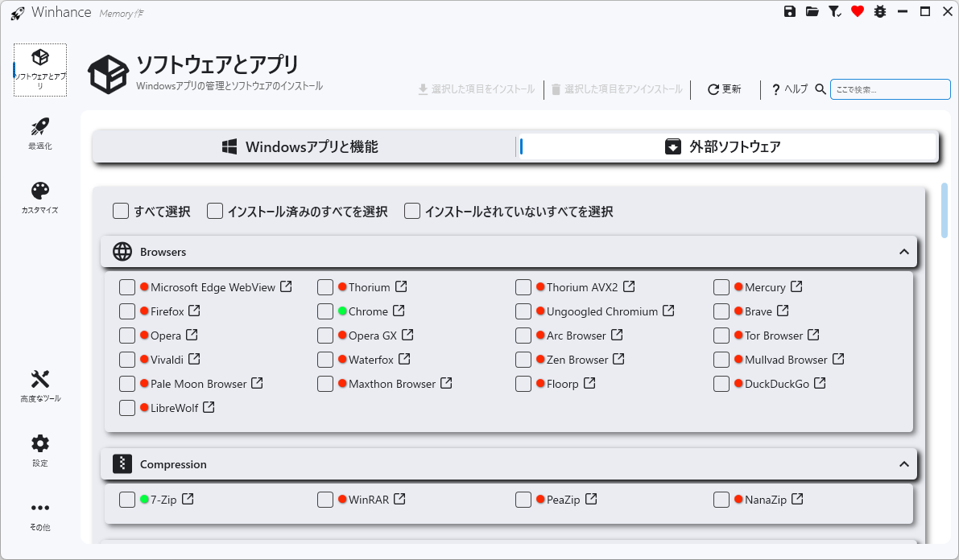The width and height of the screenshot is (959, 560).
Task: Switch to the Windowsアプリと機能 tab
Action: click(302, 146)
